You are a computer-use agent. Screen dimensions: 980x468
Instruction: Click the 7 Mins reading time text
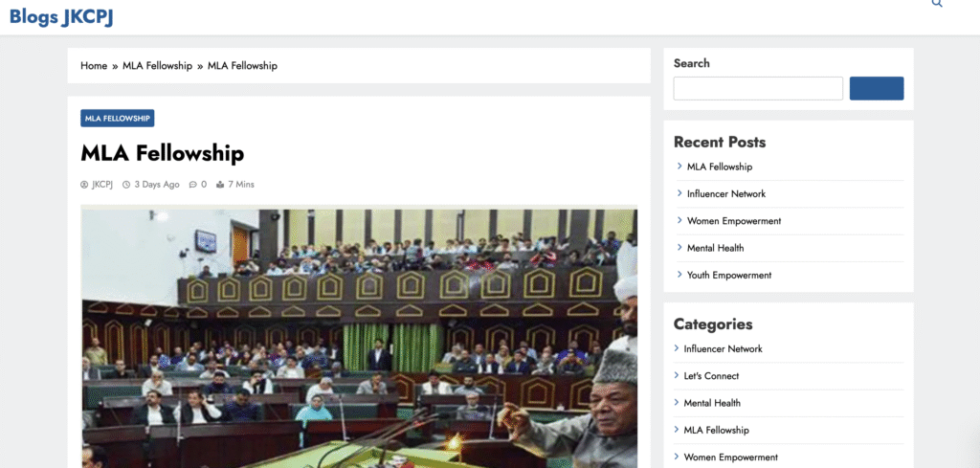pyautogui.click(x=241, y=185)
